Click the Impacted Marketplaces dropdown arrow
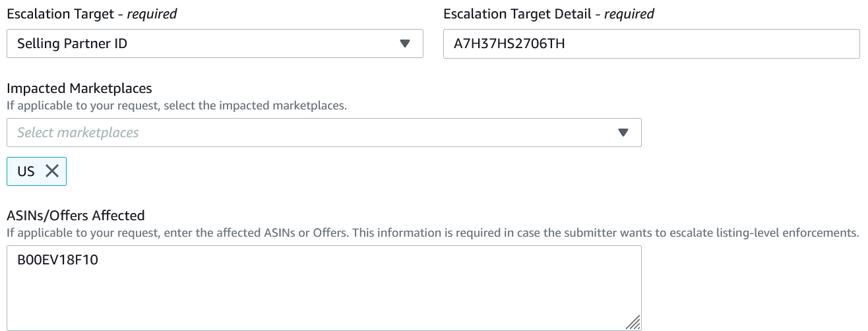868x331 pixels. pos(623,133)
